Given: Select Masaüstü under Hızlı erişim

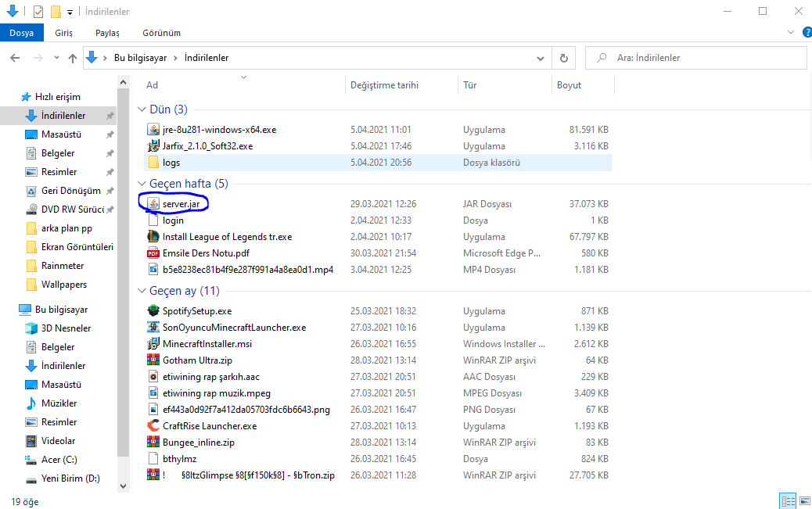Looking at the screenshot, I should point(61,134).
